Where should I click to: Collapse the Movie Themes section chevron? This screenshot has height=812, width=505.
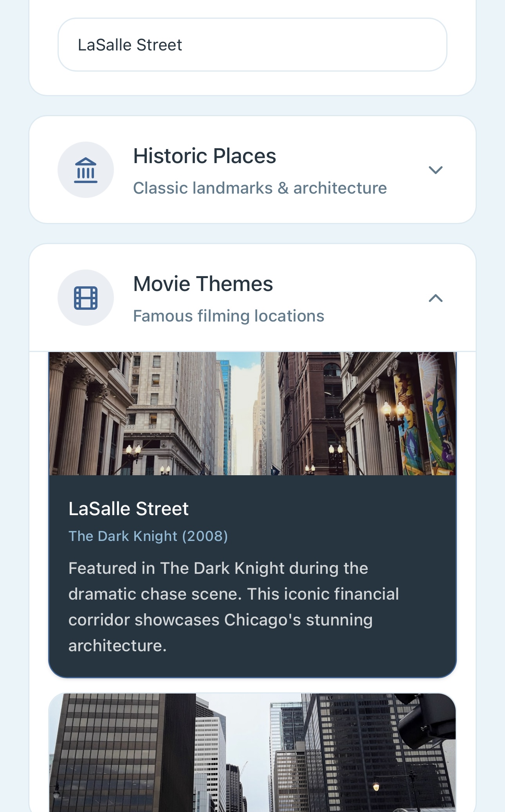tap(435, 298)
